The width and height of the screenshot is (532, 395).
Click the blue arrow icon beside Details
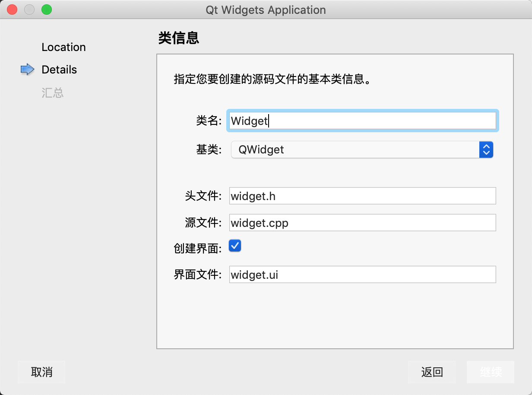(28, 70)
